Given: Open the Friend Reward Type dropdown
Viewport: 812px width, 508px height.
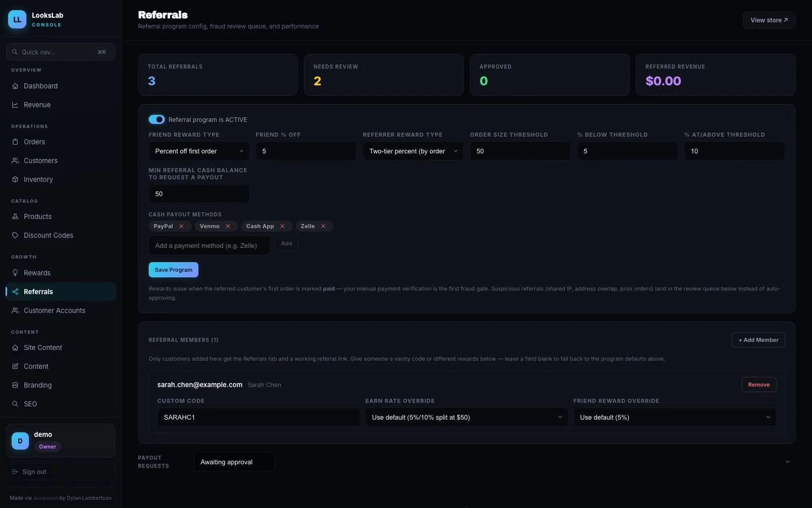Looking at the screenshot, I should click(x=199, y=151).
